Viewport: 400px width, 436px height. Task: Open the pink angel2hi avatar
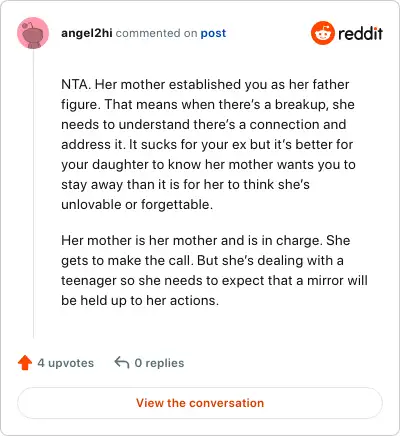pyautogui.click(x=33, y=33)
